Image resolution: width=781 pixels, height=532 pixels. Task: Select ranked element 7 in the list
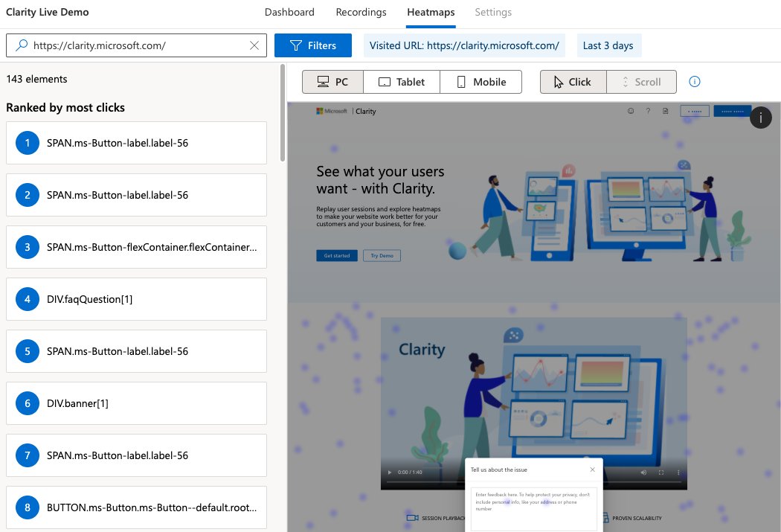pos(136,455)
